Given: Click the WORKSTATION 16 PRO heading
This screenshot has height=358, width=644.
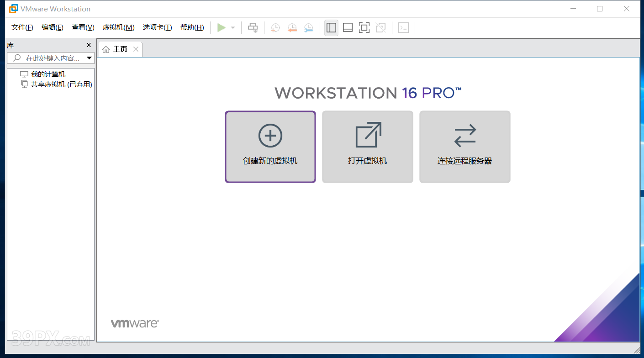Looking at the screenshot, I should (368, 93).
